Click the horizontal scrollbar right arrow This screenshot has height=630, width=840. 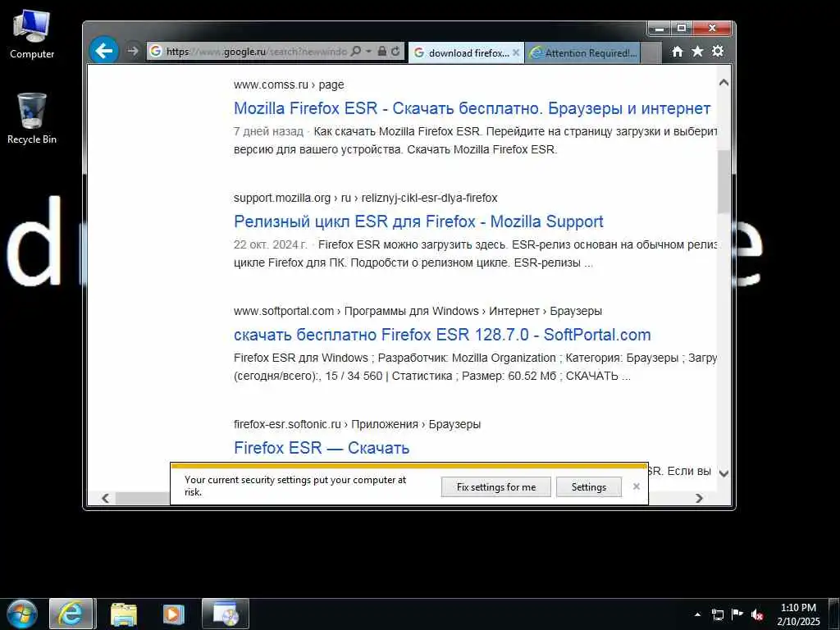coord(699,498)
